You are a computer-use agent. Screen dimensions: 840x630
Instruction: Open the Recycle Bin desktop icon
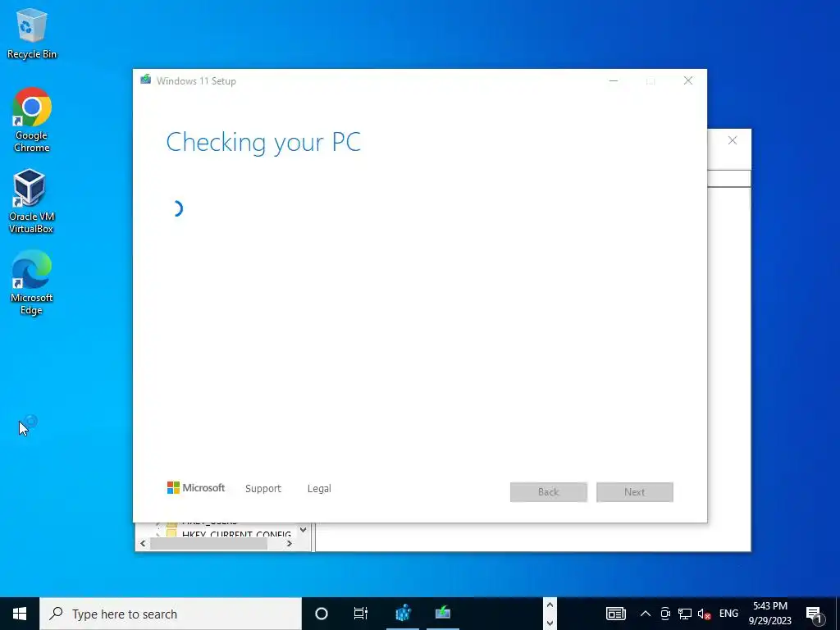point(32,33)
